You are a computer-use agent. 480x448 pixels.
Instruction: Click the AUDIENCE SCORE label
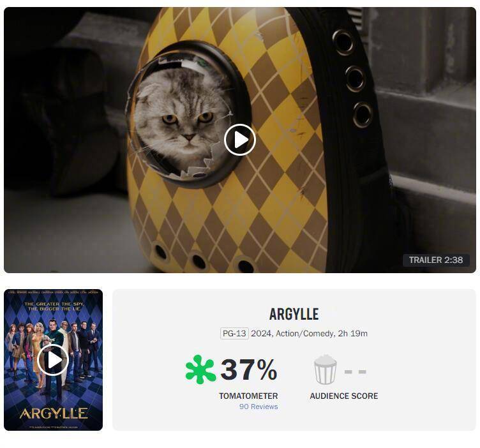pos(344,396)
